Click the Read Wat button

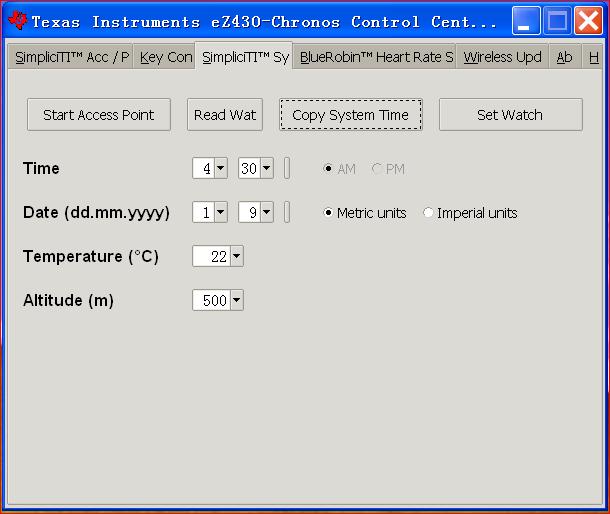click(x=225, y=115)
